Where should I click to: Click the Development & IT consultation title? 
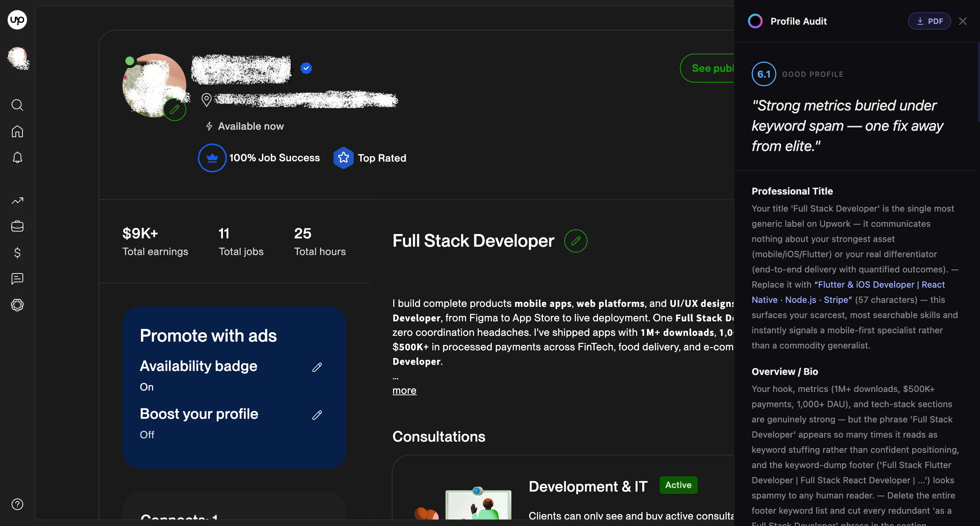click(588, 487)
